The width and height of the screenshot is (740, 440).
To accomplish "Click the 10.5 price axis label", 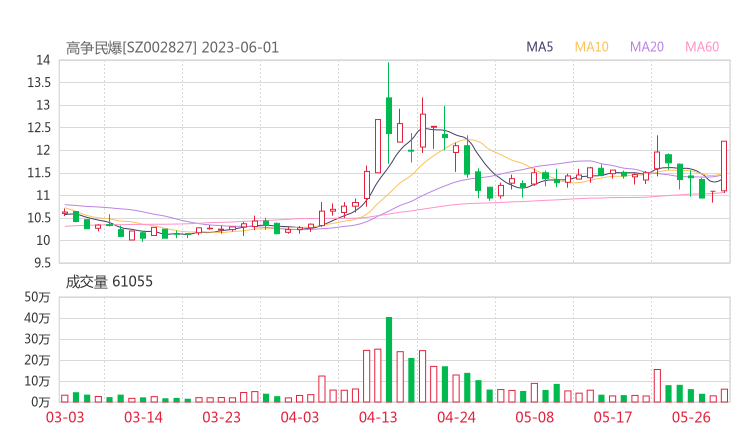I will (39, 218).
